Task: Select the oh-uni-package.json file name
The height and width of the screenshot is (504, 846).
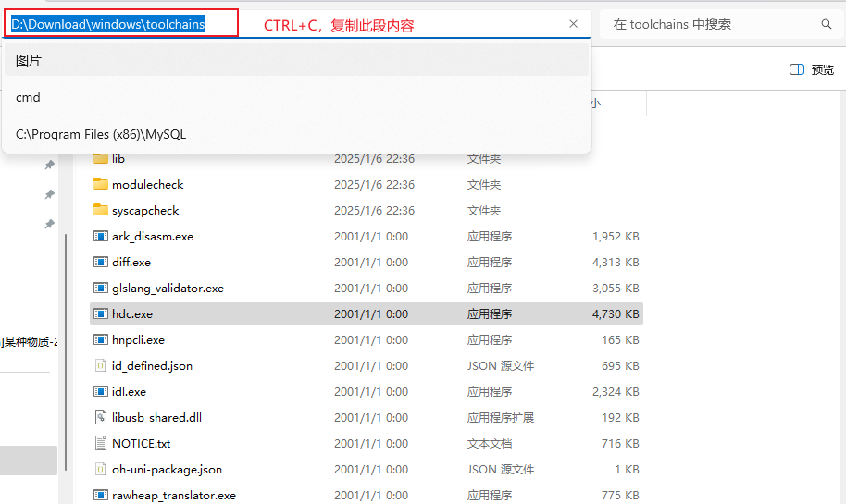Action: pos(167,469)
